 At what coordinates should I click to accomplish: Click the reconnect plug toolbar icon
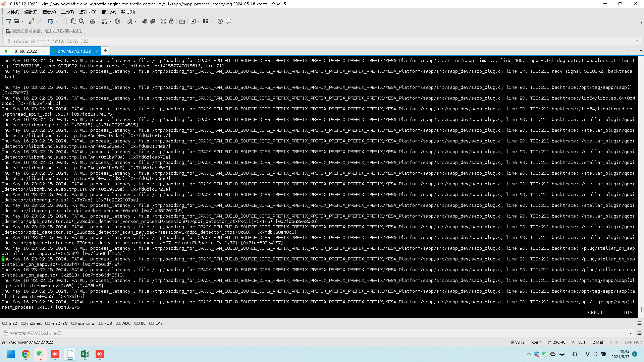(x=31, y=21)
